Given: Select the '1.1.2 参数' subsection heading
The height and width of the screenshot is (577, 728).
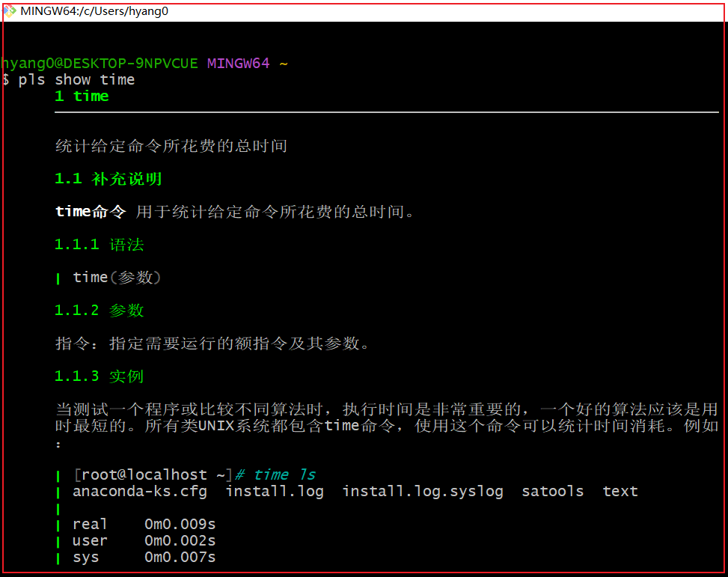Looking at the screenshot, I should click(100, 311).
